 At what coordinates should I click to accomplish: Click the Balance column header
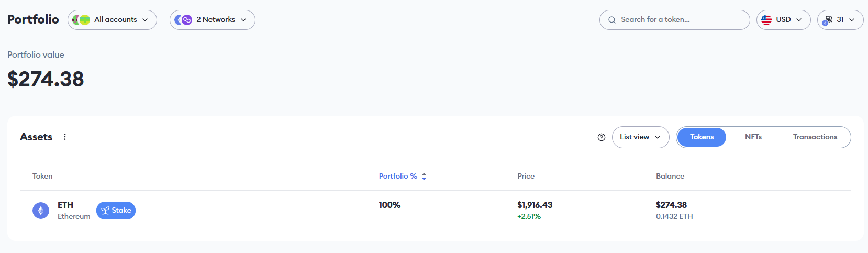[670, 176]
